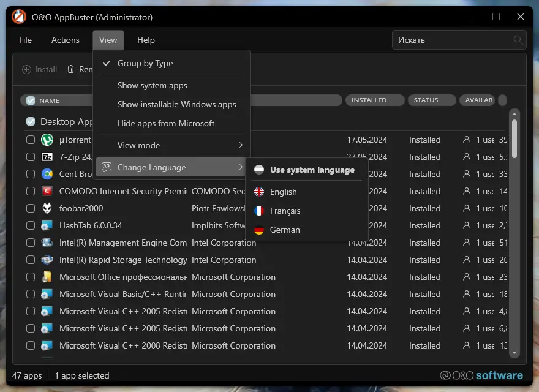Click the COMODO Internet Security icon
The image size is (539, 392).
pyautogui.click(x=47, y=191)
